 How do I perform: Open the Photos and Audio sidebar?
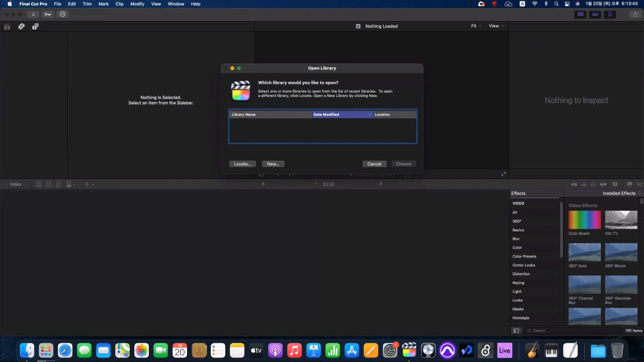21,26
